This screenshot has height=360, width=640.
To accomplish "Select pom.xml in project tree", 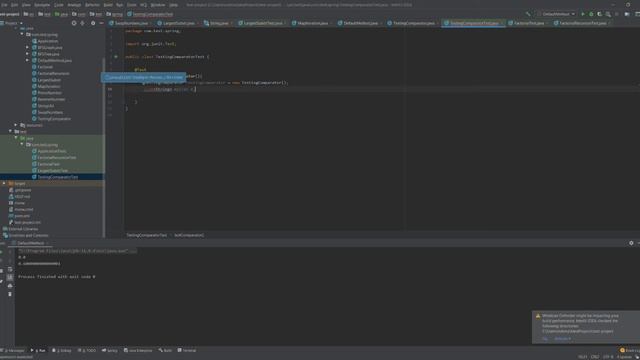I will [22, 216].
